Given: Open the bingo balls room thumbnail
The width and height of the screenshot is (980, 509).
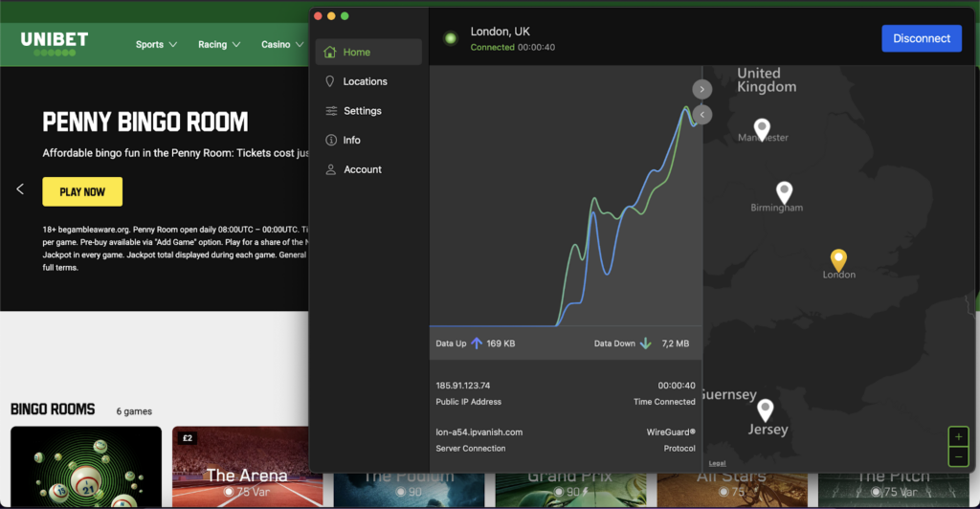Looking at the screenshot, I should [86, 466].
